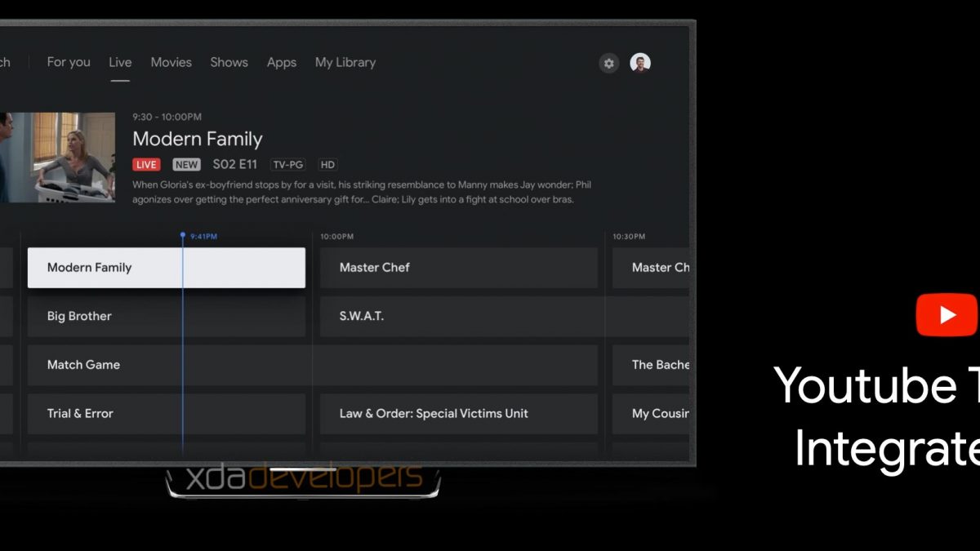Screen dimensions: 980x551
Task: Choose the S.W.A.T. program cell
Action: click(506, 317)
